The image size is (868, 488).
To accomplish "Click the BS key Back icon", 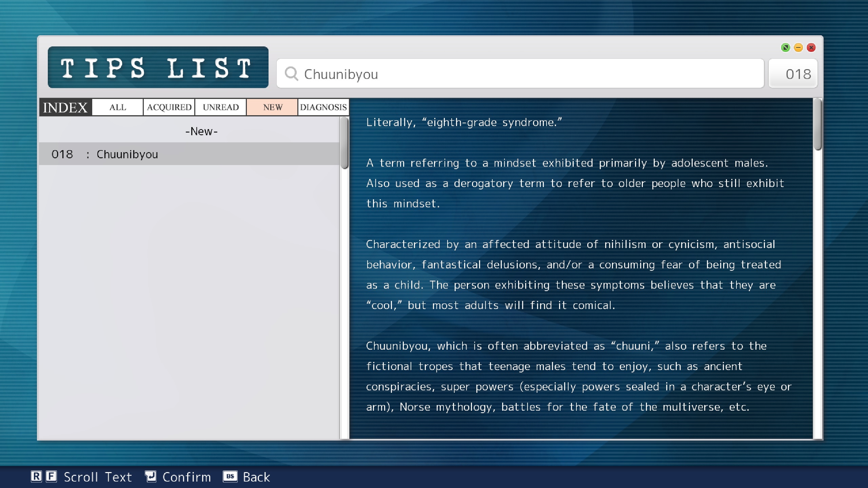I will 230,476.
